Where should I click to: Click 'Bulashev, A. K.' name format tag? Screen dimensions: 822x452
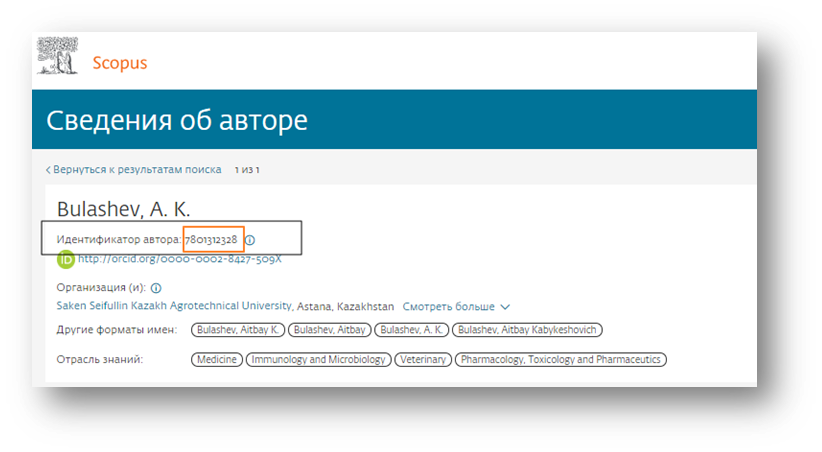pyautogui.click(x=411, y=330)
